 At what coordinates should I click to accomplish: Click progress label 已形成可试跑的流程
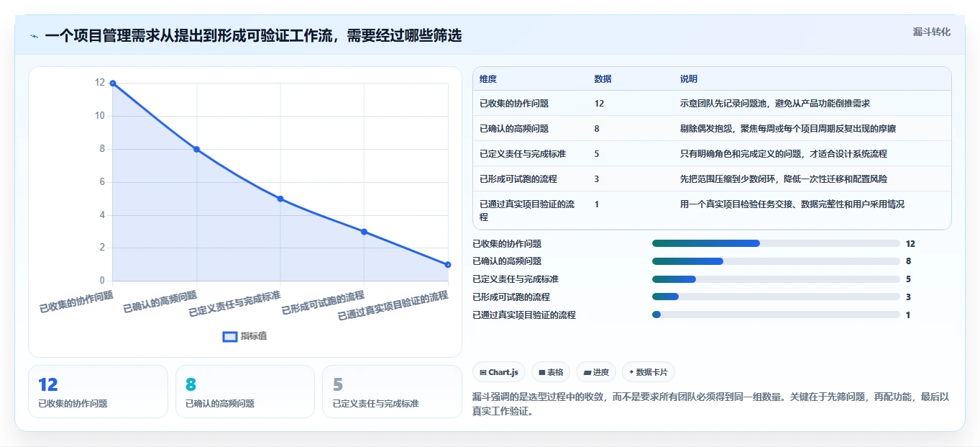point(511,297)
